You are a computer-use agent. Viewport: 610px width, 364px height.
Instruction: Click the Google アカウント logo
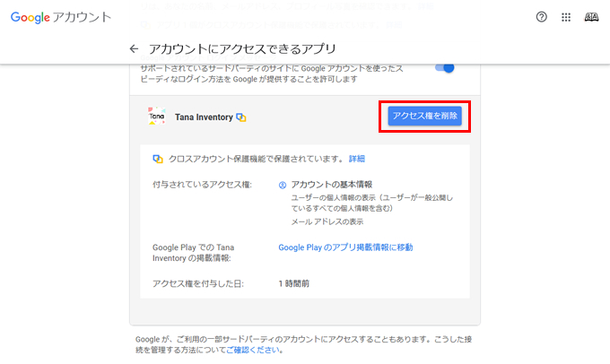tap(61, 18)
